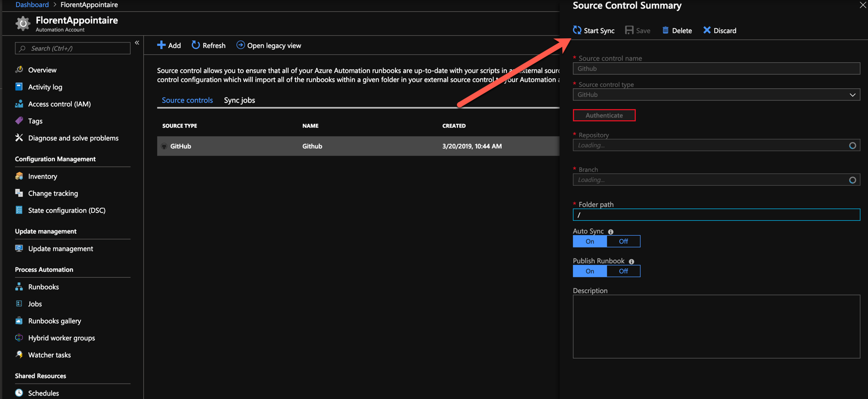
Task: Click the Save disk icon
Action: (629, 30)
